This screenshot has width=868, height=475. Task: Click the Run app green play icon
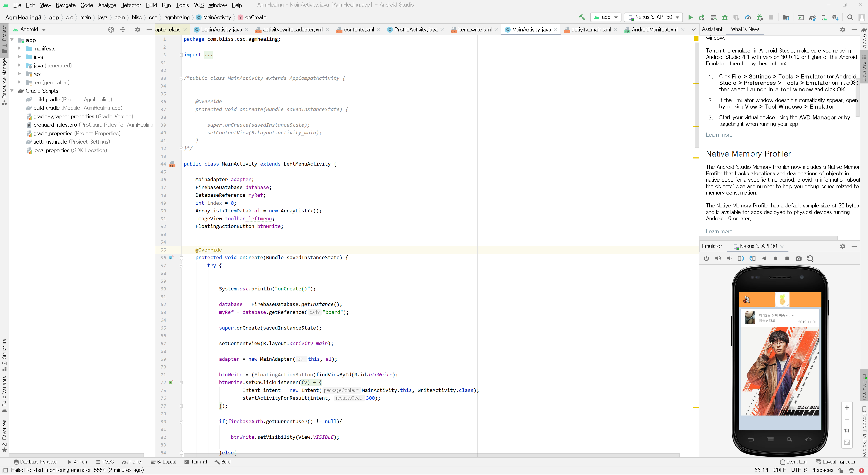pyautogui.click(x=690, y=18)
